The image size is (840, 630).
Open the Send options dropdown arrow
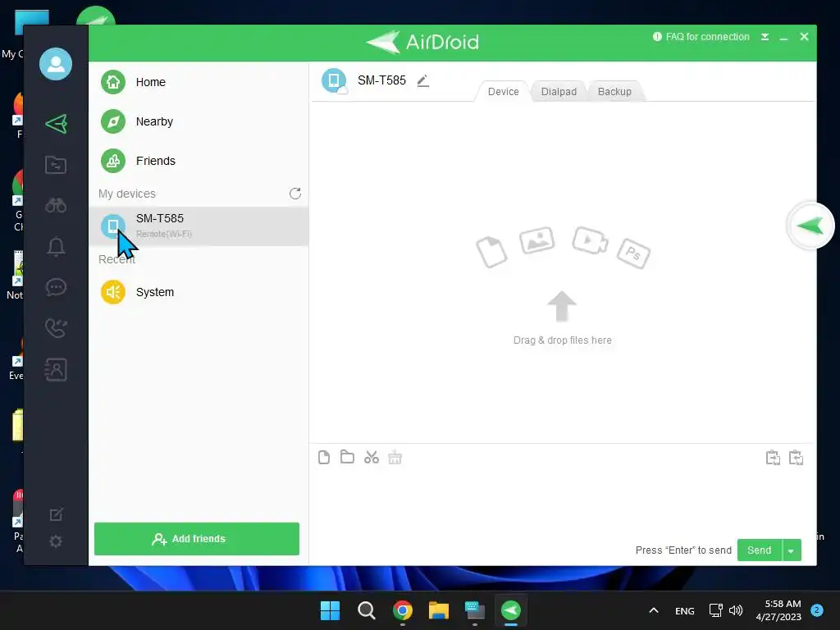pyautogui.click(x=792, y=550)
